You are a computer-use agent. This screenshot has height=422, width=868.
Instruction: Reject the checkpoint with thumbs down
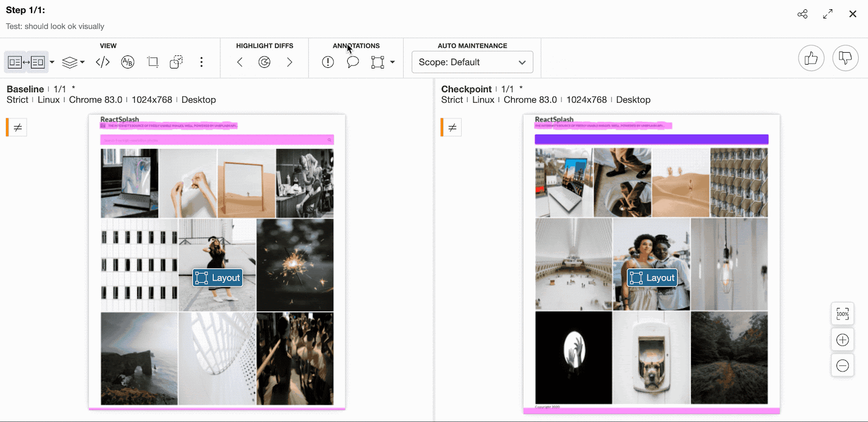pos(845,58)
